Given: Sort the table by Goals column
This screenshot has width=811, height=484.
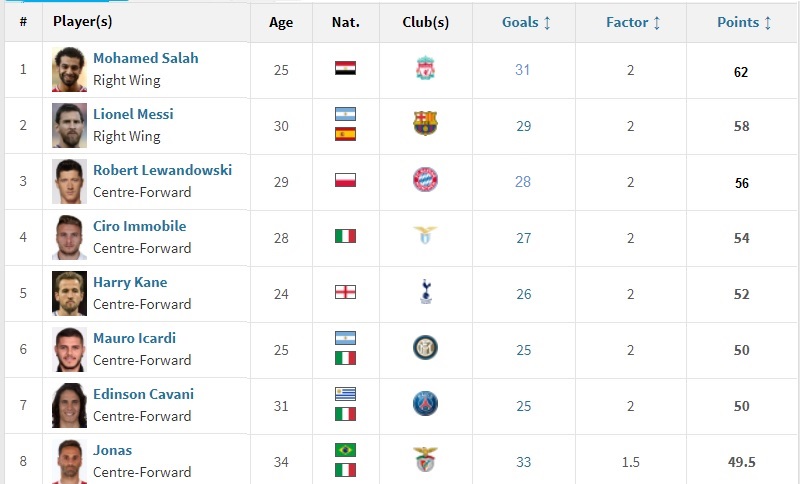Looking at the screenshot, I should click(x=526, y=22).
